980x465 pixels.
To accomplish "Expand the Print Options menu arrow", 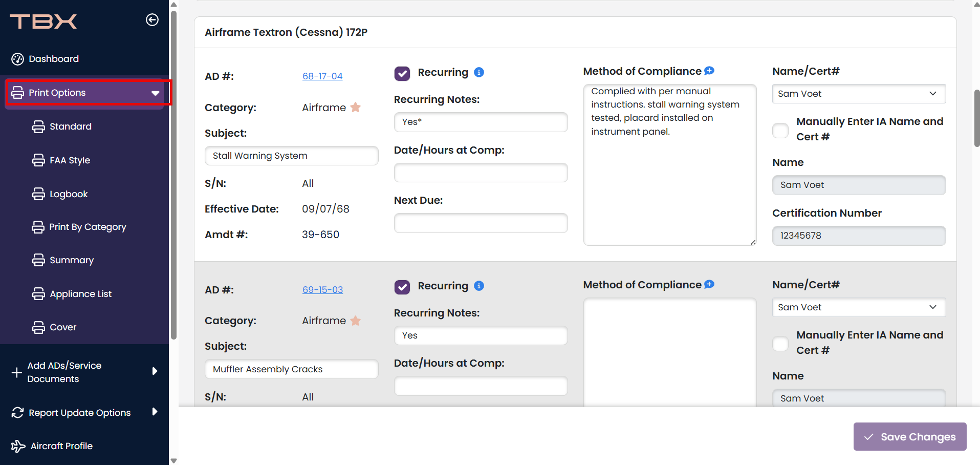I will [155, 93].
